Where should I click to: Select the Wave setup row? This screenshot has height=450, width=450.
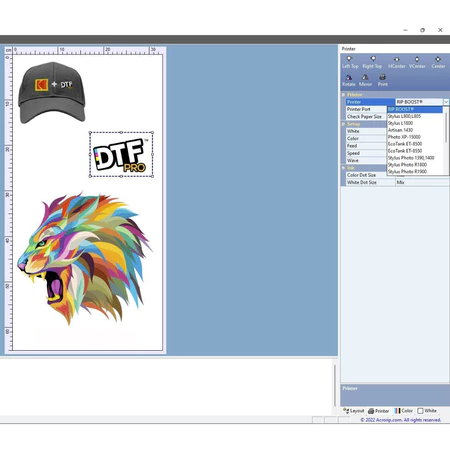point(366,161)
